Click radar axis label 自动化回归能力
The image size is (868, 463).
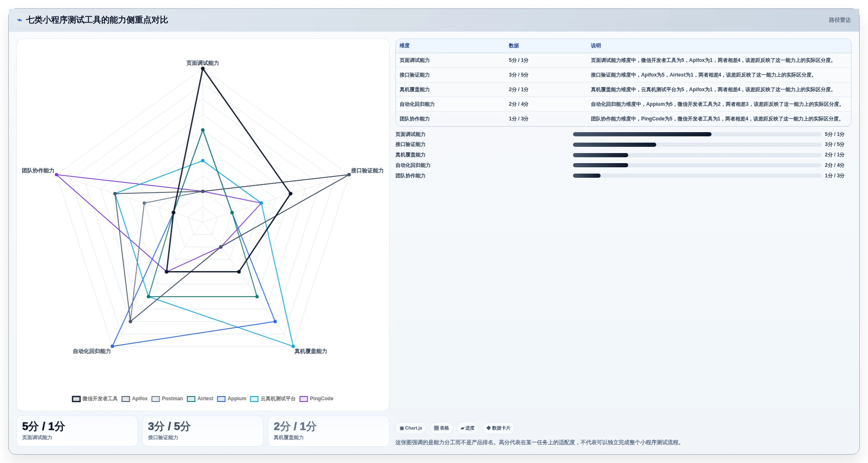(x=92, y=351)
